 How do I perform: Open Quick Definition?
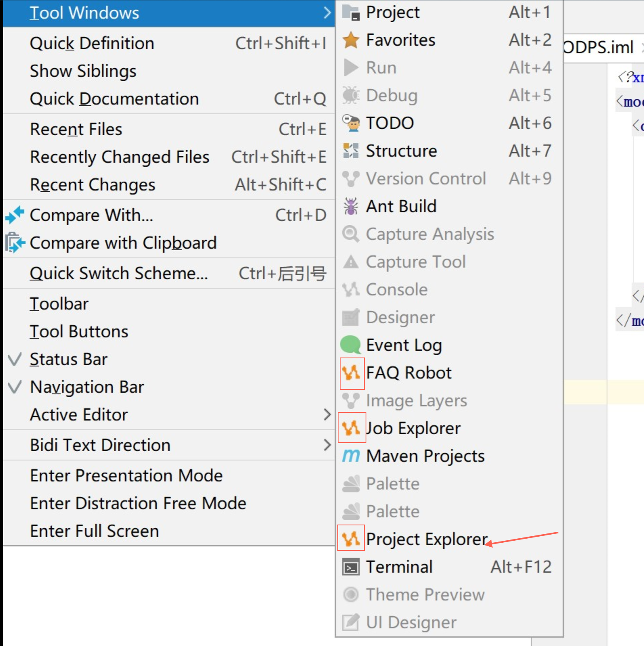tap(169, 43)
